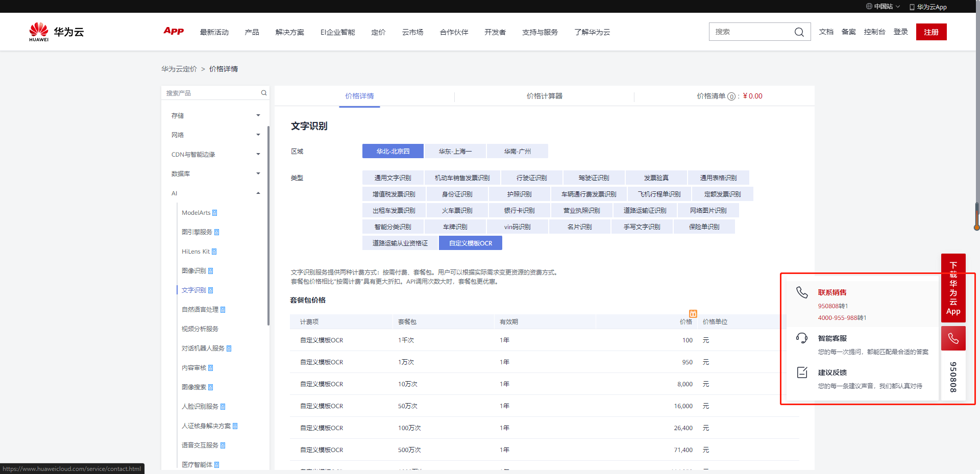Click the 下载华为云App button
This screenshot has height=474, width=980.
953,288
